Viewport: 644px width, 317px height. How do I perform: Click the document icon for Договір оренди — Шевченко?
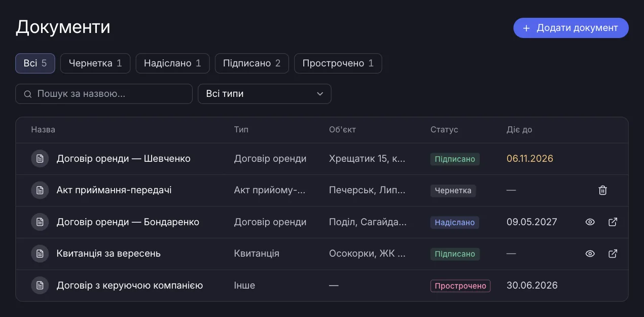tap(40, 159)
